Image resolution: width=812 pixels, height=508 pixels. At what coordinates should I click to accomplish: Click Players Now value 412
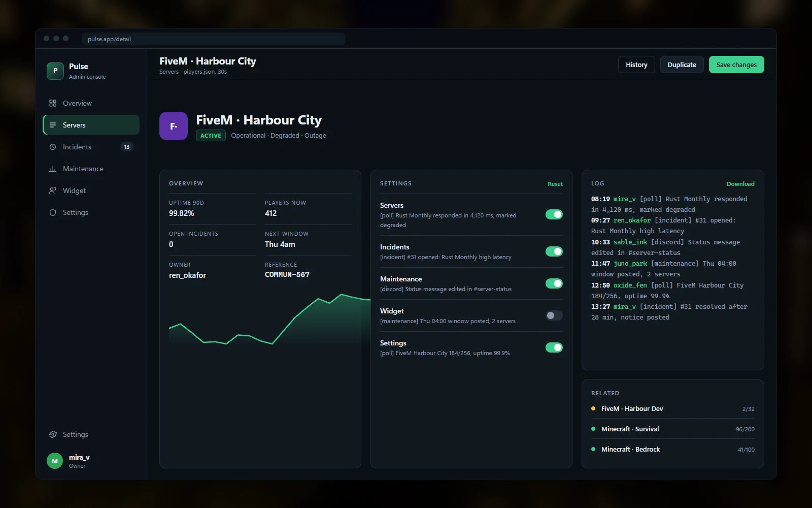271,213
